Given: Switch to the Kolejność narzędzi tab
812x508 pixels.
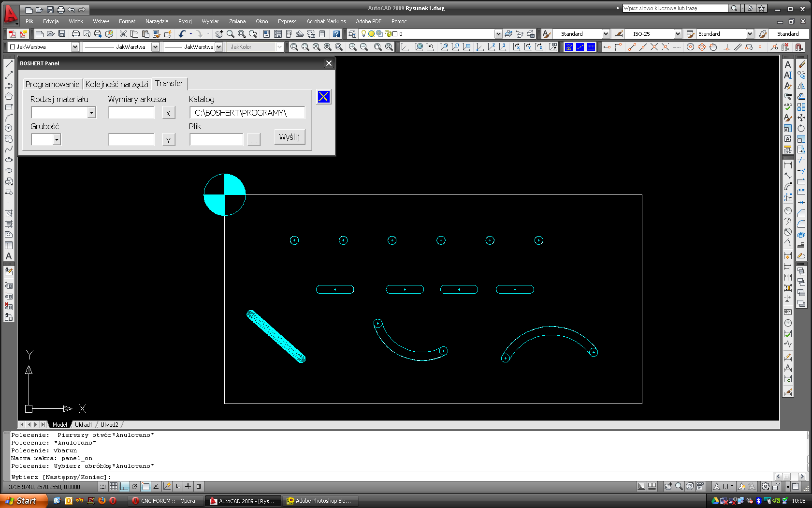Looking at the screenshot, I should coord(117,84).
